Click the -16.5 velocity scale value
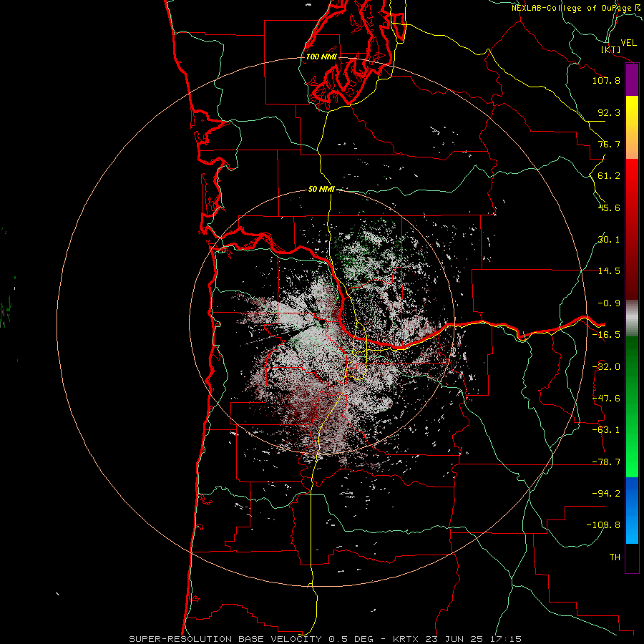Viewport: 644px width, 644px height. tap(606, 335)
